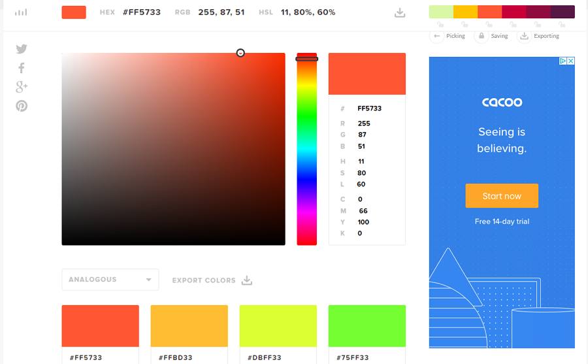Viewport: 588px width, 364px height.
Task: Share via the Google Plus icon
Action: [x=22, y=87]
